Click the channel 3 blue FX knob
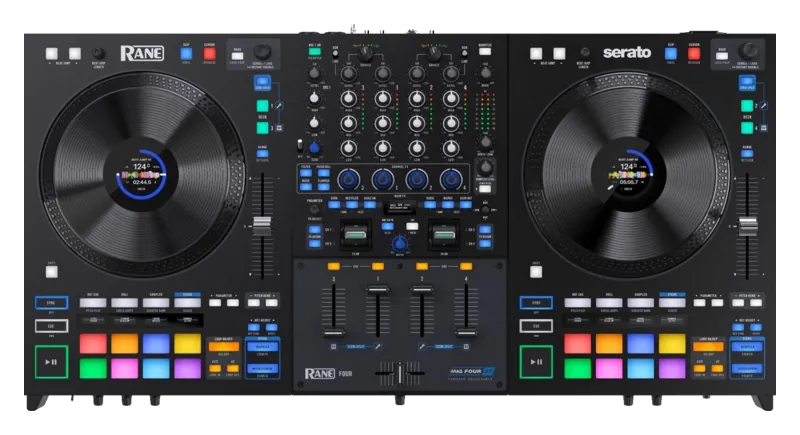The width and height of the screenshot is (800, 435). (349, 179)
